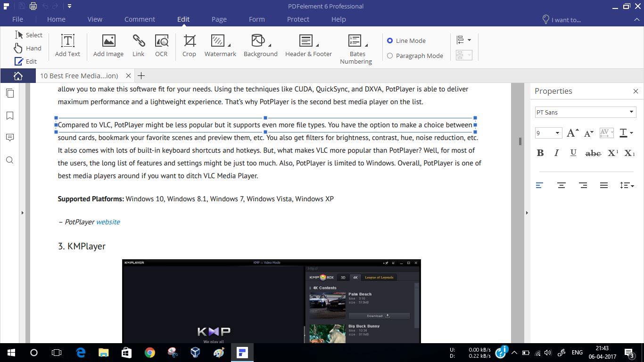Select the OCR tool
Viewport: 644px width, 362px height.
click(x=161, y=45)
